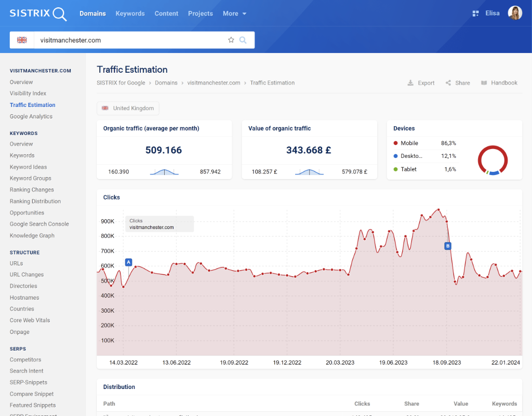Select Traffic Estimation in sidebar
The width and height of the screenshot is (532, 416).
coord(33,105)
